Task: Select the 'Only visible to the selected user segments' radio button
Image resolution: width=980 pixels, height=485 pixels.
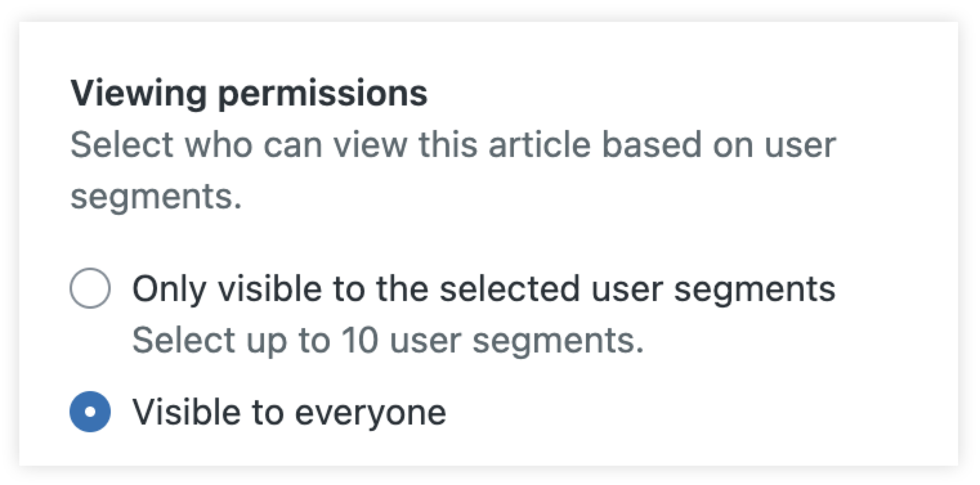Action: click(x=91, y=288)
